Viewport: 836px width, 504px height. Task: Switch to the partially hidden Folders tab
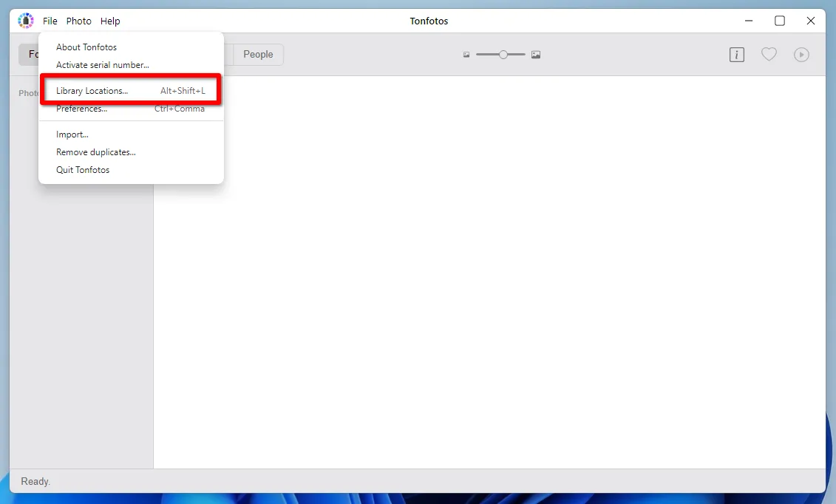click(30, 55)
